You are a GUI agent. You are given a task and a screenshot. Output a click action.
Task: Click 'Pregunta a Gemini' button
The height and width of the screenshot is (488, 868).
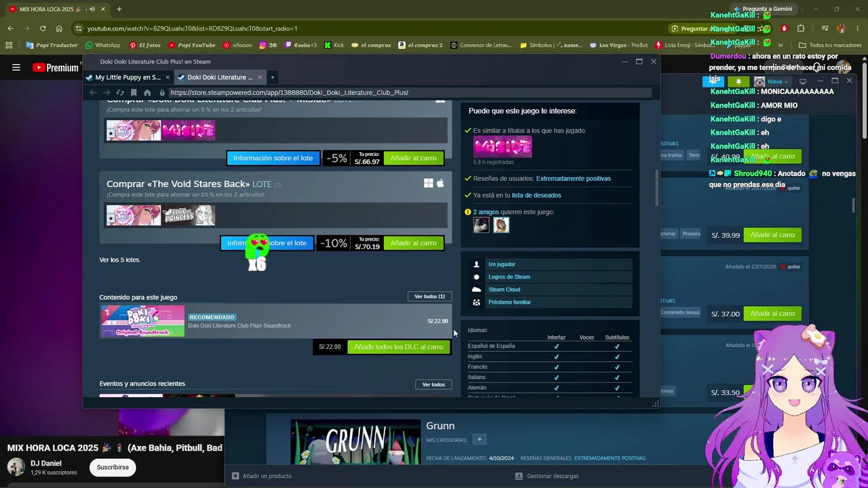(x=762, y=9)
